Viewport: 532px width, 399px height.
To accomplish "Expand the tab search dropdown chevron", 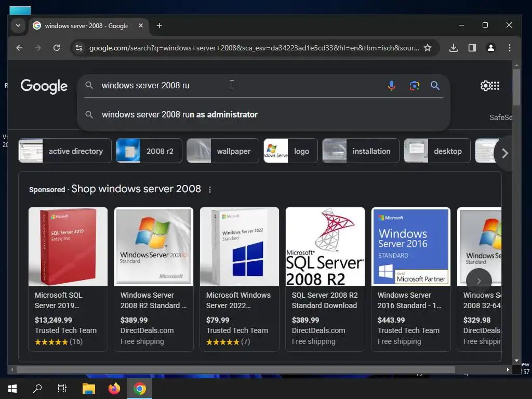I will [x=18, y=25].
